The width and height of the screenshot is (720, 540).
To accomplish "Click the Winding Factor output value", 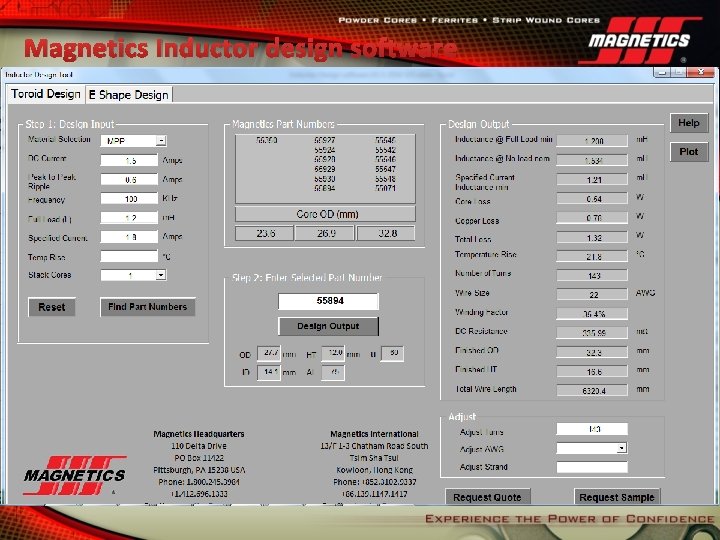I will tap(592, 314).
